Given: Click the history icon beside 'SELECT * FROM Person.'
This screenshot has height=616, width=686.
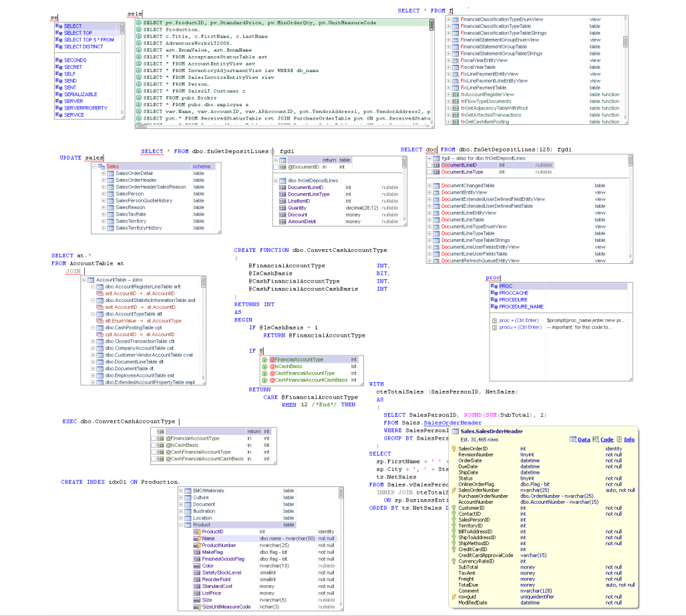Looking at the screenshot, I should click(x=139, y=84).
